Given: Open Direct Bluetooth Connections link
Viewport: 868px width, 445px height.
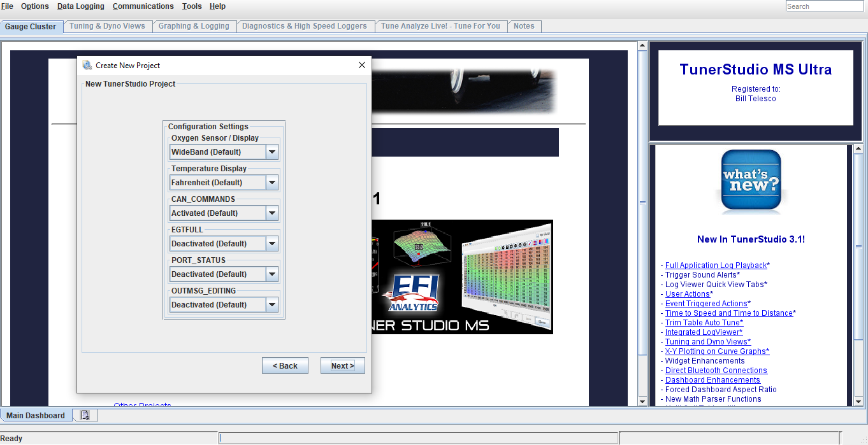Looking at the screenshot, I should coord(716,371).
